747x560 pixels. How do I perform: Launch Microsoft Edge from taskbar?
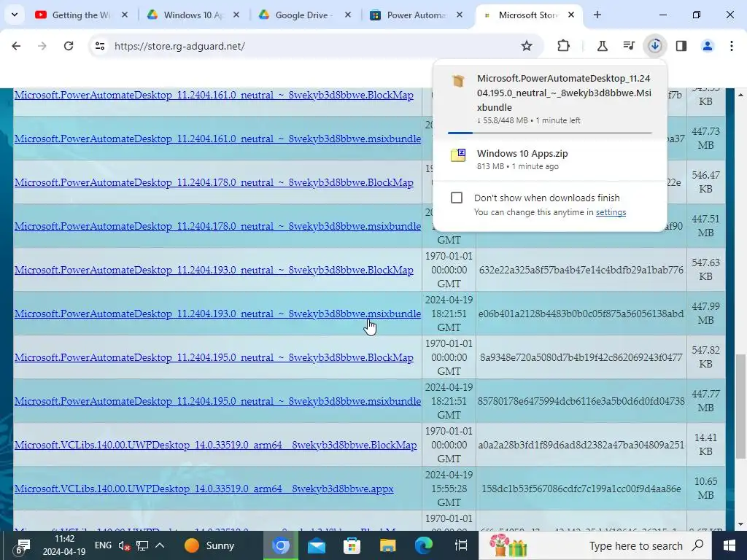click(424, 545)
